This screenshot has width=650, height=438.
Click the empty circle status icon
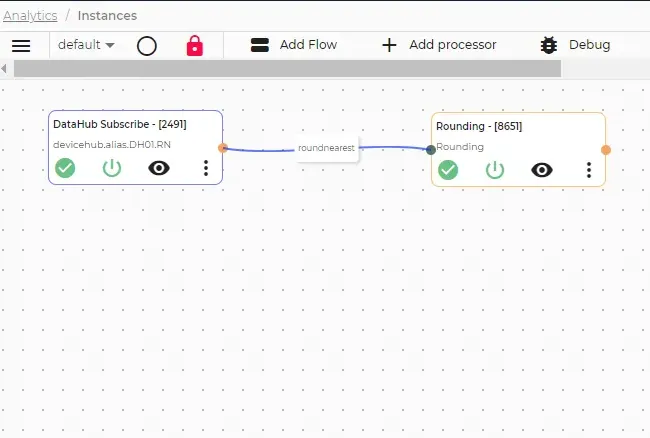[147, 46]
